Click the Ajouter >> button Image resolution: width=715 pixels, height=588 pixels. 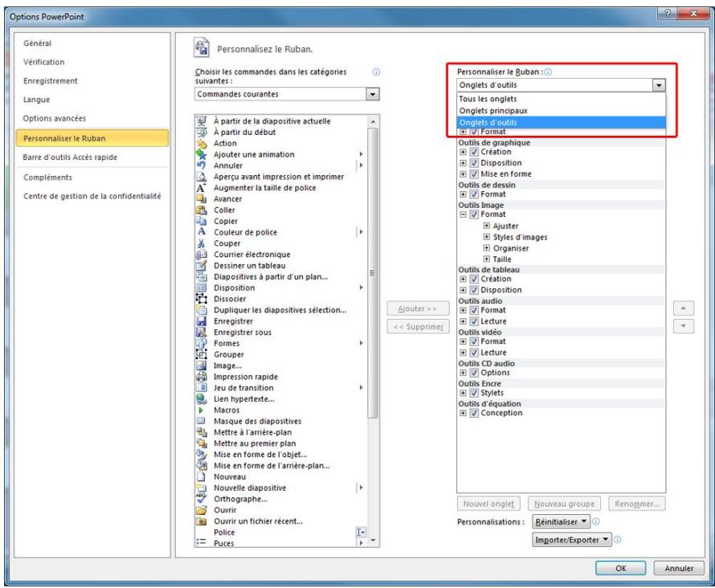point(418,308)
